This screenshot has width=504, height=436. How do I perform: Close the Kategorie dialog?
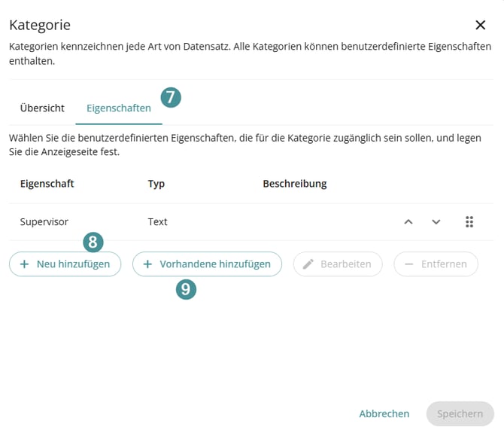(480, 25)
